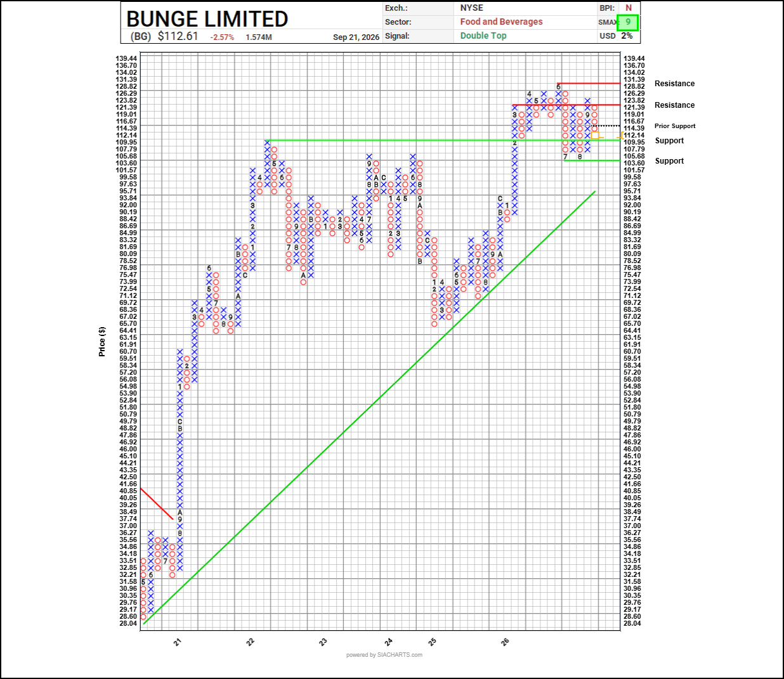Click the BUNGE LIMITED chart title
This screenshot has height=679, width=784.
coord(207,18)
